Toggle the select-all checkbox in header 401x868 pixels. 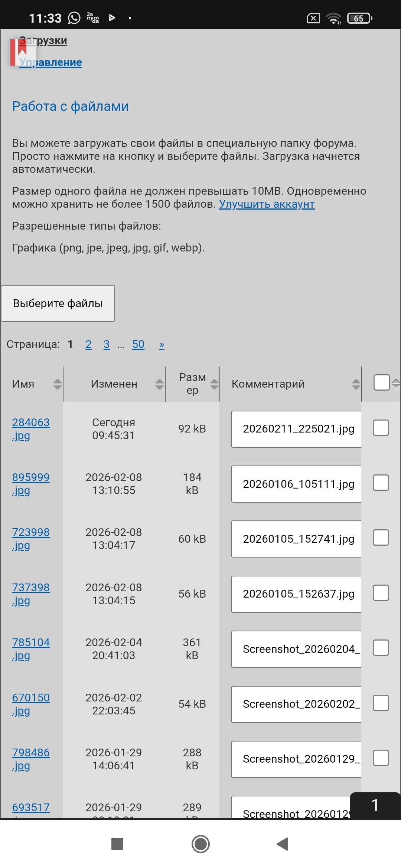point(381,382)
